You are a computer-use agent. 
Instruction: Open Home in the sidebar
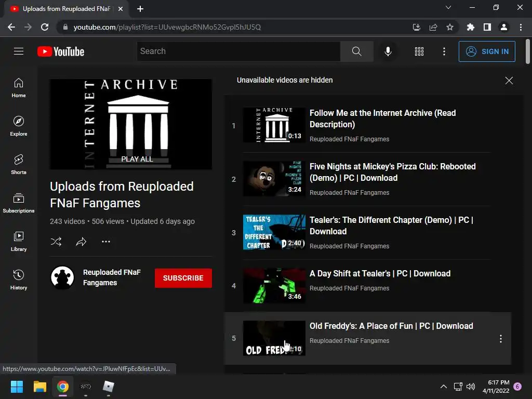pyautogui.click(x=19, y=88)
